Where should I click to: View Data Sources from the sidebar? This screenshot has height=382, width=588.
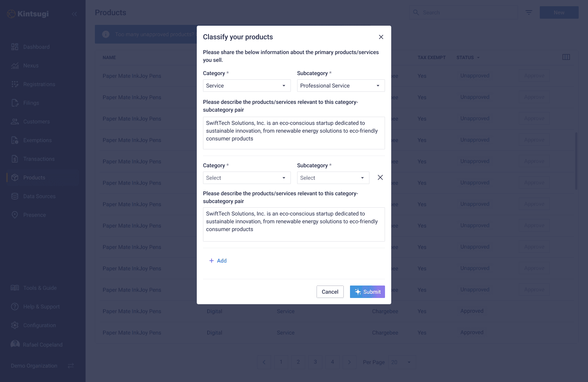click(x=39, y=196)
